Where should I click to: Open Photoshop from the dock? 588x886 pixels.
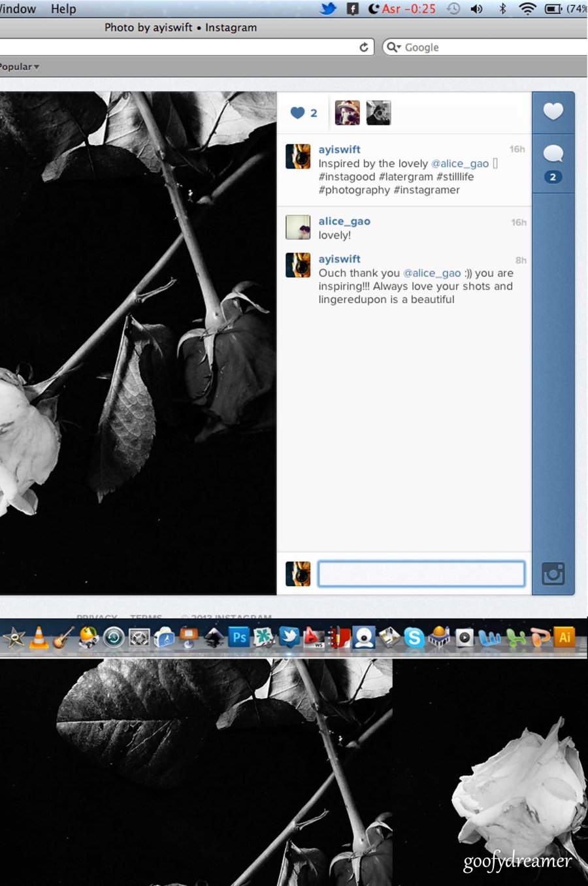[240, 637]
